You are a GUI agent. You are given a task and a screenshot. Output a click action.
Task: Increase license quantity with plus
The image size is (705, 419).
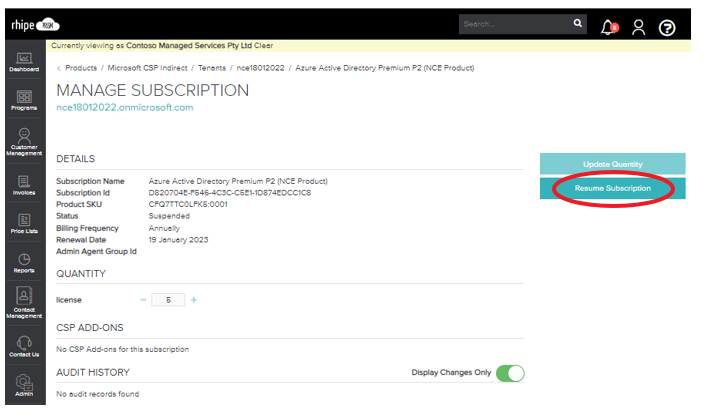tap(194, 299)
